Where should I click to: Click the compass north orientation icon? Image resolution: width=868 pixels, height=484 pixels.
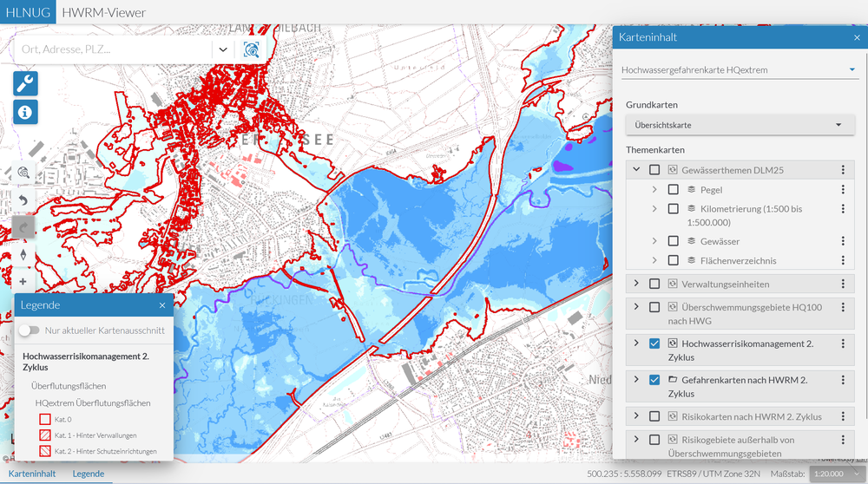pos(23,254)
